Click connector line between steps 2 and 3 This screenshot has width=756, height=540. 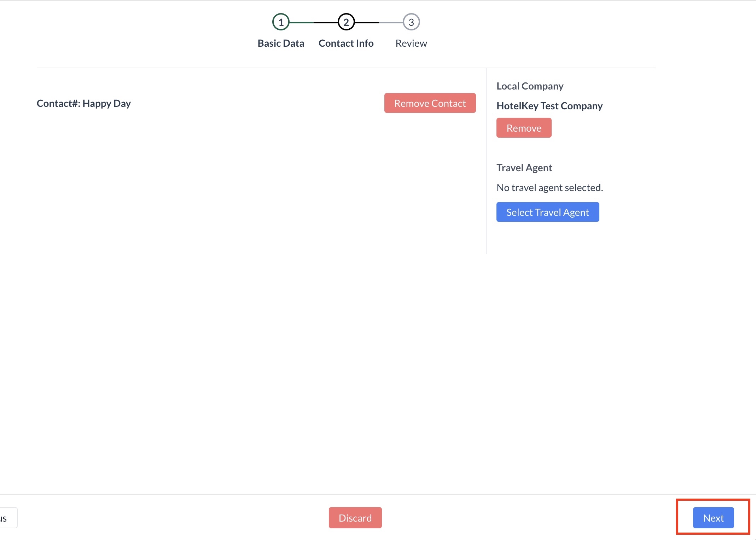click(378, 22)
